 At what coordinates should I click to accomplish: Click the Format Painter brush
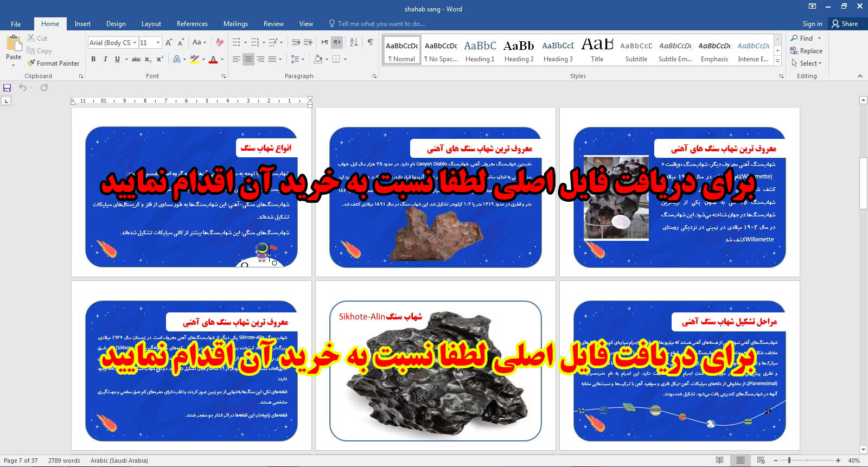click(31, 63)
